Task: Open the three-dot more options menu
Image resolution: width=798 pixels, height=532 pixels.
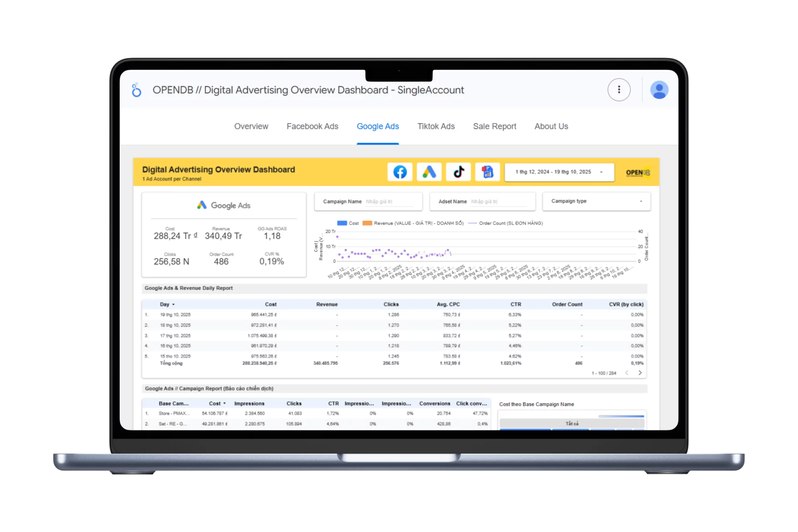Action: 619,90
